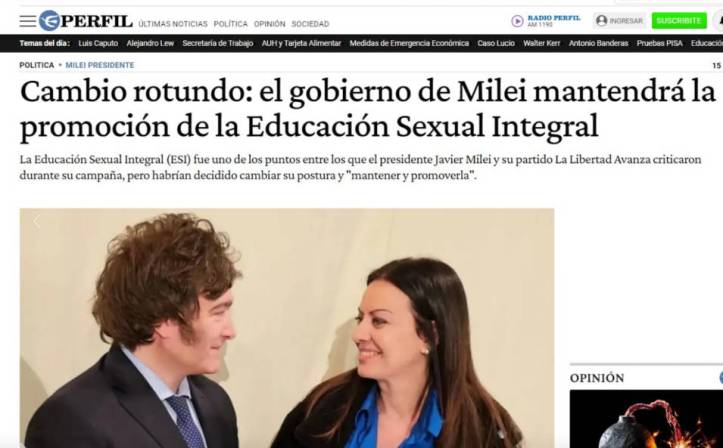Viewport: 723px width, 448px height.
Task: Click the main article photo
Action: point(287,328)
